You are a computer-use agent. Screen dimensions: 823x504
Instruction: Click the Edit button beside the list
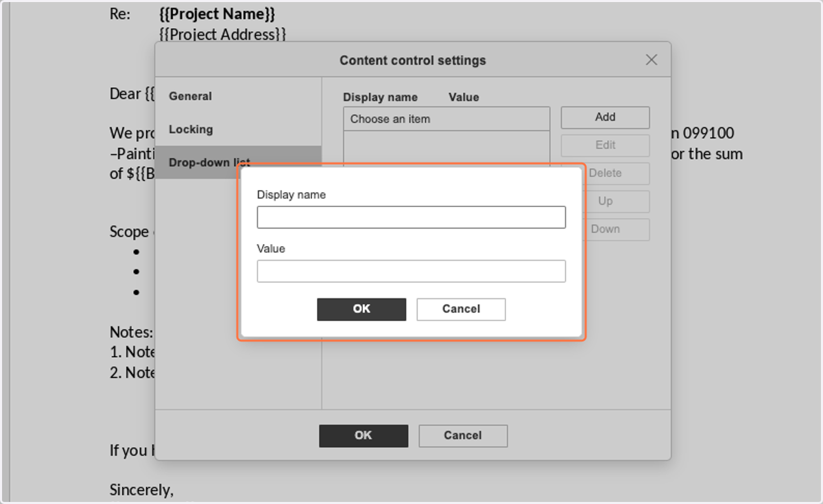605,145
